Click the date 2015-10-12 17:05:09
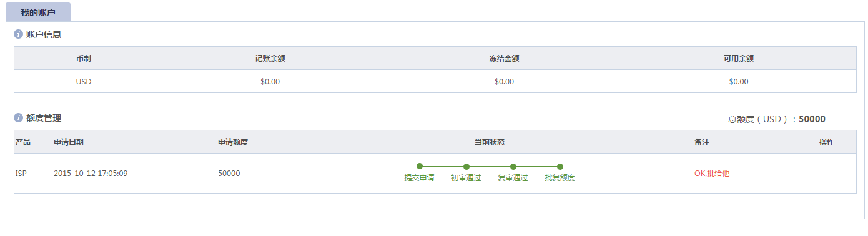The height and width of the screenshot is (236, 868). point(91,174)
